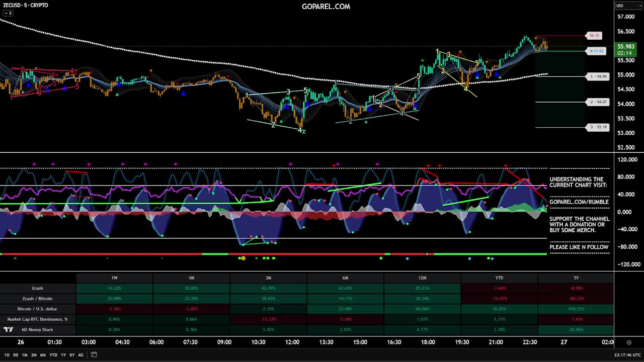644x362 pixels.
Task: Click the 6M column header in performance table
Action: pyautogui.click(x=345, y=278)
